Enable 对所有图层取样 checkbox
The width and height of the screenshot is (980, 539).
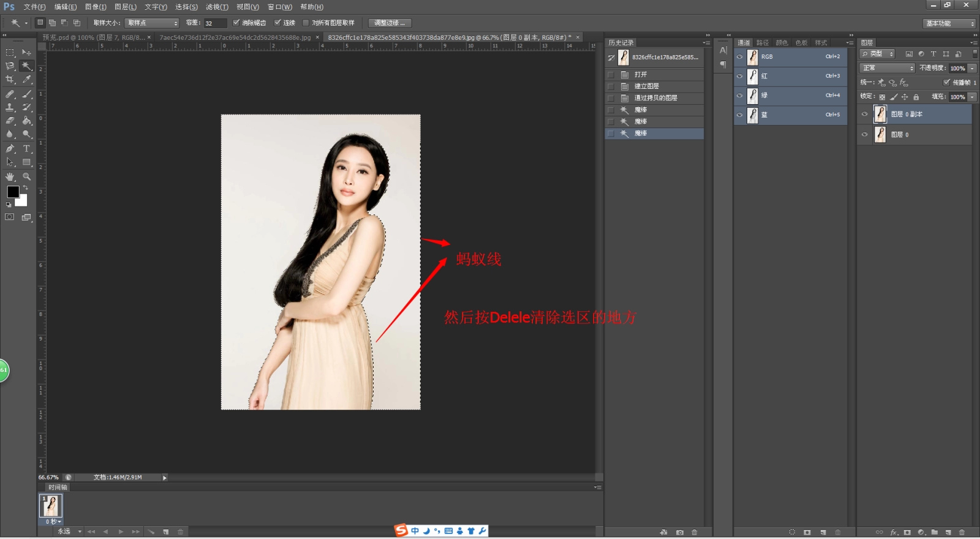pyautogui.click(x=306, y=23)
